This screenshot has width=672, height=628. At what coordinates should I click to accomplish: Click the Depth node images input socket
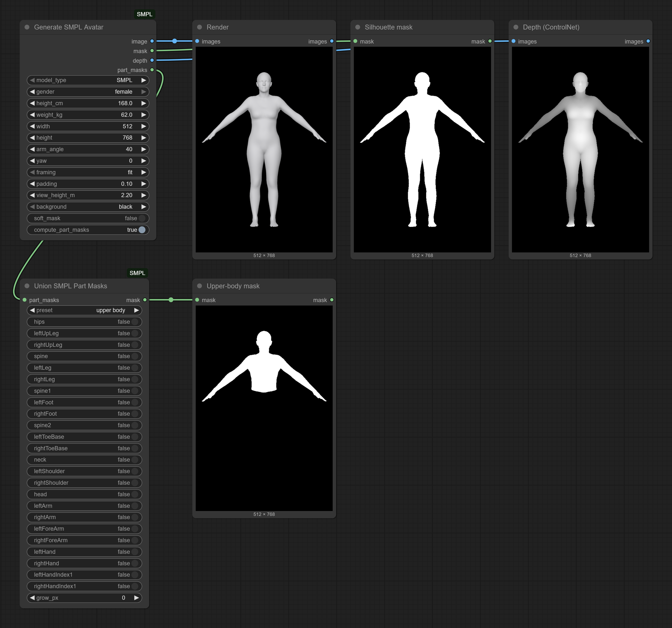513,41
